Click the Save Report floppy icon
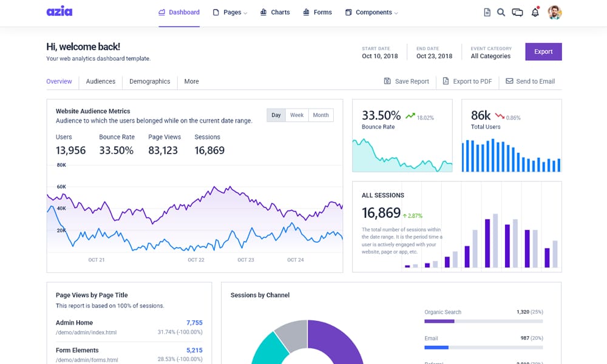 [x=387, y=81]
